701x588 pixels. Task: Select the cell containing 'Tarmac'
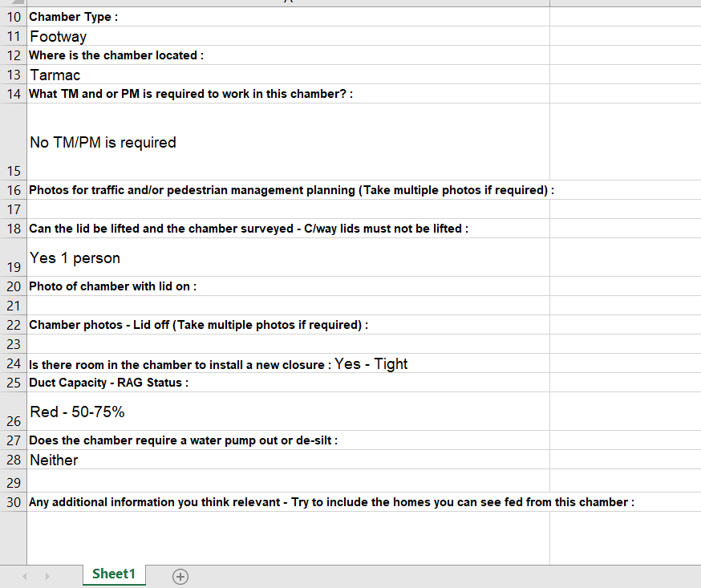(289, 75)
